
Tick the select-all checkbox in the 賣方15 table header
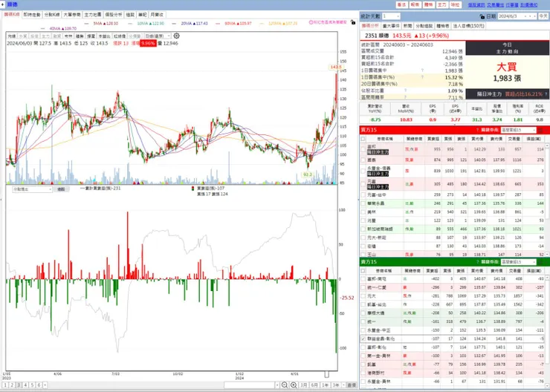click(363, 271)
